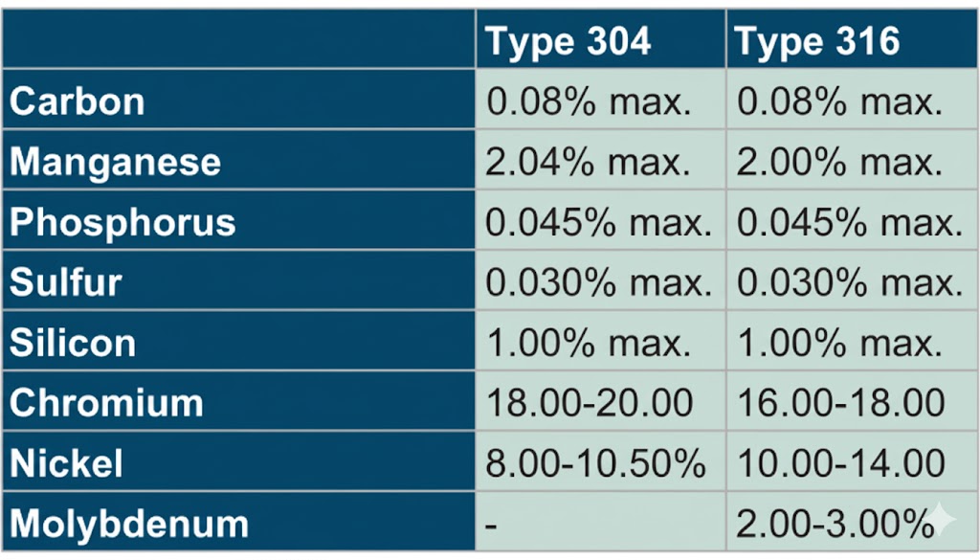Select the Type 304 column header
This screenshot has height=560, width=980.
pos(568,41)
